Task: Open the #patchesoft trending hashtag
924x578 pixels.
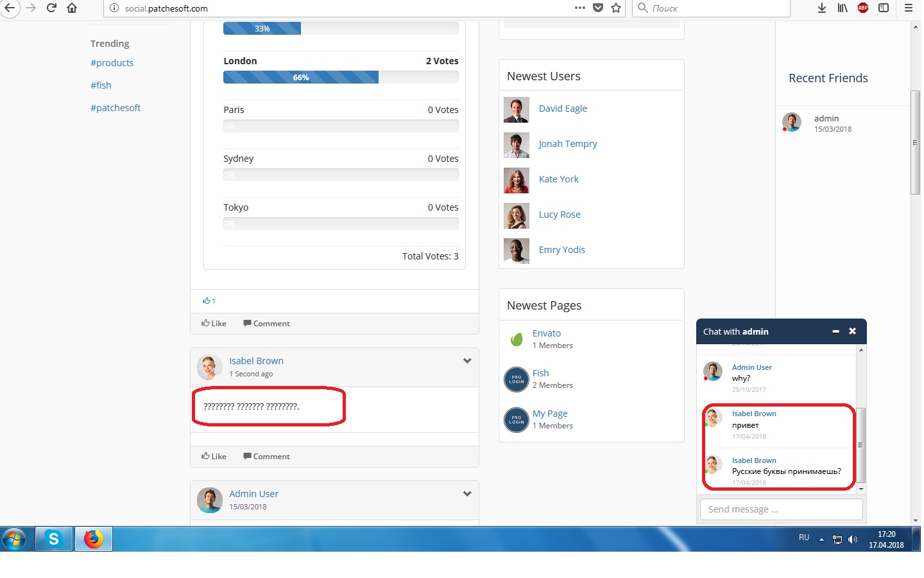Action: coord(116,108)
